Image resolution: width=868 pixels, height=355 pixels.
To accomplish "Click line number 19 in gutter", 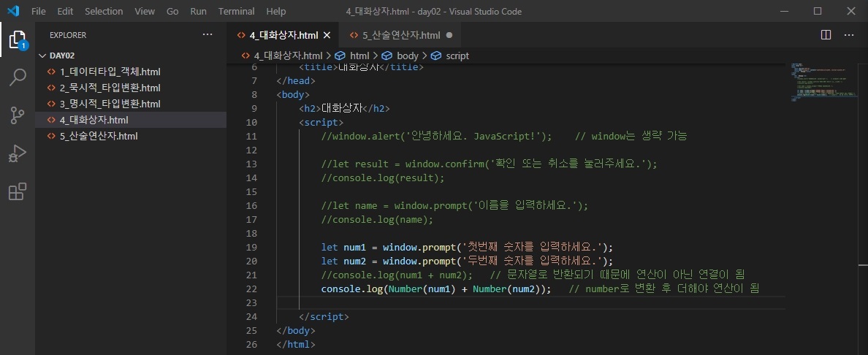I will pyautogui.click(x=251, y=247).
